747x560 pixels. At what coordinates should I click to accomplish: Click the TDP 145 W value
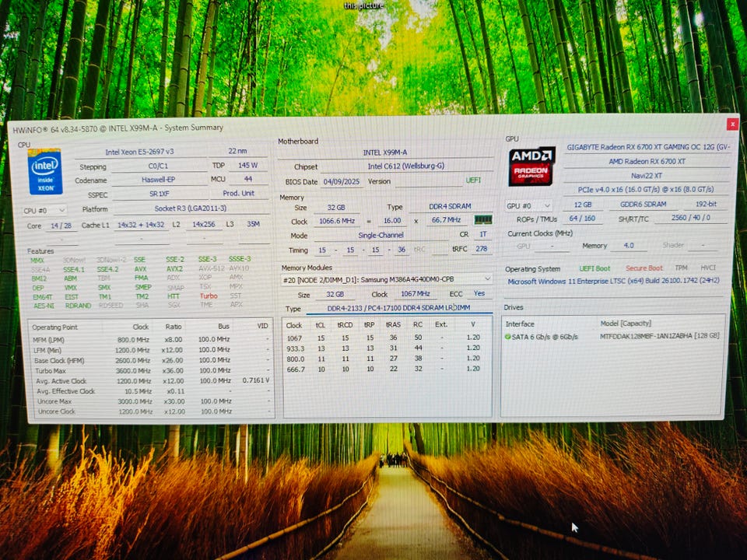(247, 165)
